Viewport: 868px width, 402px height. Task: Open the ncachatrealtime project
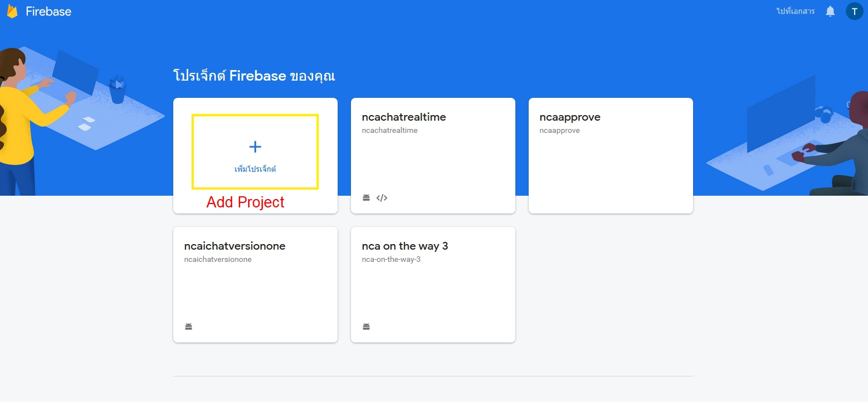pos(433,156)
